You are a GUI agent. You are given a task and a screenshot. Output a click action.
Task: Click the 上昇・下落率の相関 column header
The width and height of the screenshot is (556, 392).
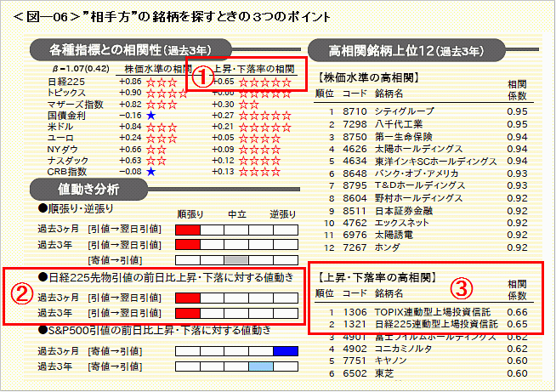254,69
